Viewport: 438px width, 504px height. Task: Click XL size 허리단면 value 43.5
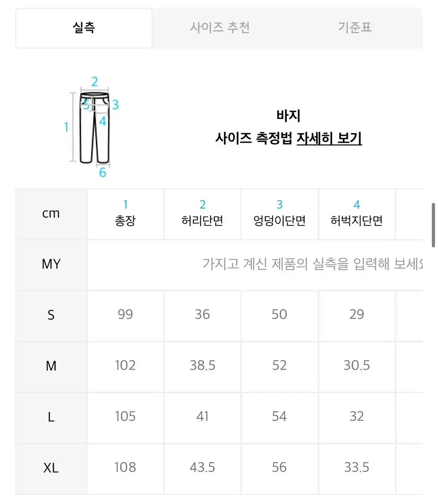pos(202,467)
